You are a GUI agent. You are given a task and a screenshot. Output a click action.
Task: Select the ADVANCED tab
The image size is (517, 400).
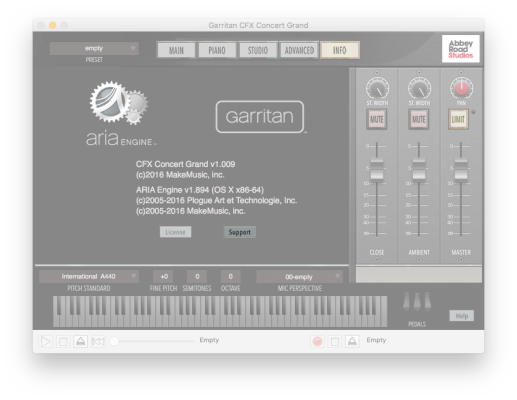click(x=299, y=50)
